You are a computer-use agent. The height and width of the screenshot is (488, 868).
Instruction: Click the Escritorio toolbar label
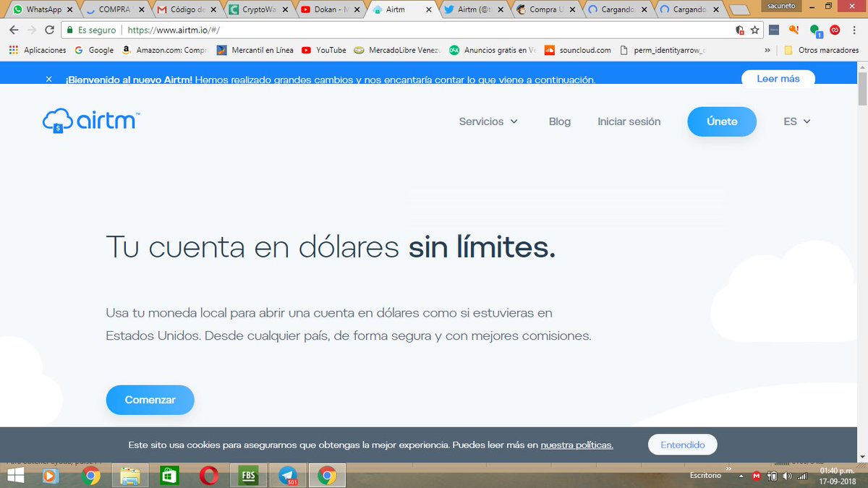coord(705,476)
